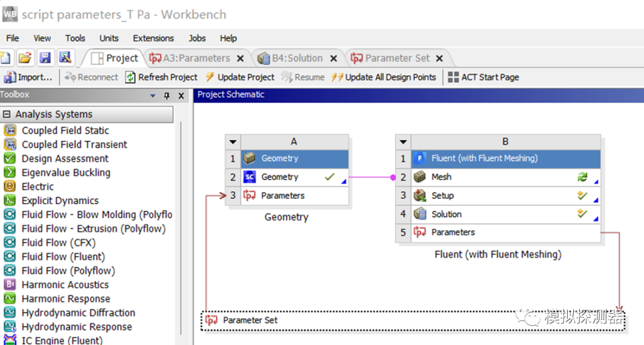Open the Tools menu

75,38
